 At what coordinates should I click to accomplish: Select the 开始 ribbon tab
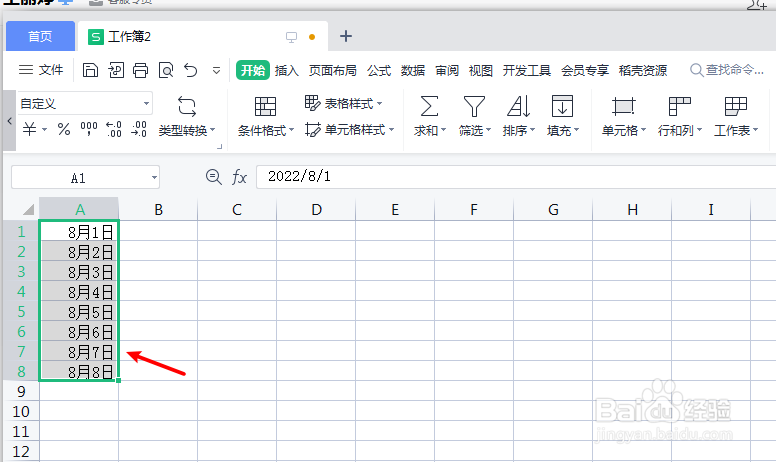pyautogui.click(x=252, y=70)
